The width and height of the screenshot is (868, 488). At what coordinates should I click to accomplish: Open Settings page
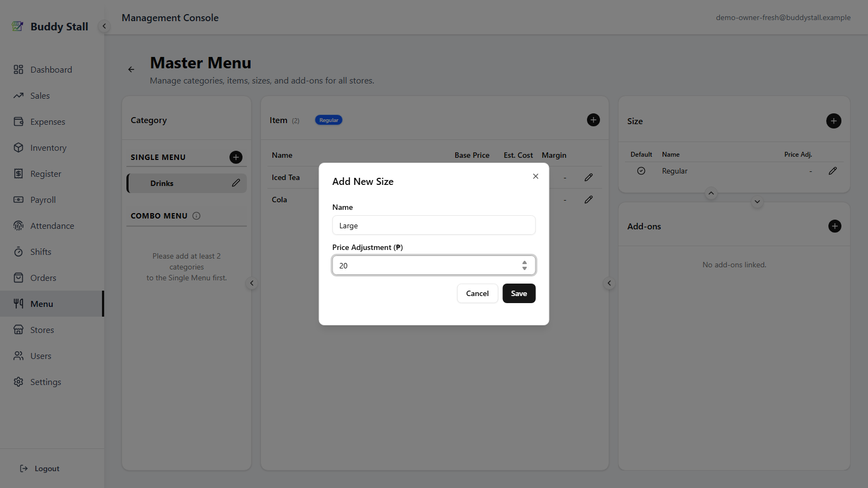point(52,382)
